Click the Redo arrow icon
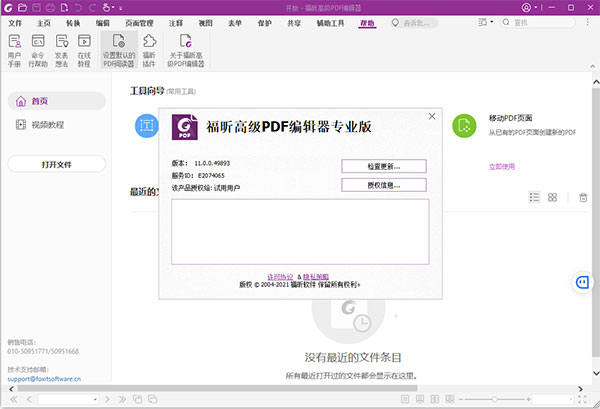Screen dimensions: 600x409 coord(92,7)
